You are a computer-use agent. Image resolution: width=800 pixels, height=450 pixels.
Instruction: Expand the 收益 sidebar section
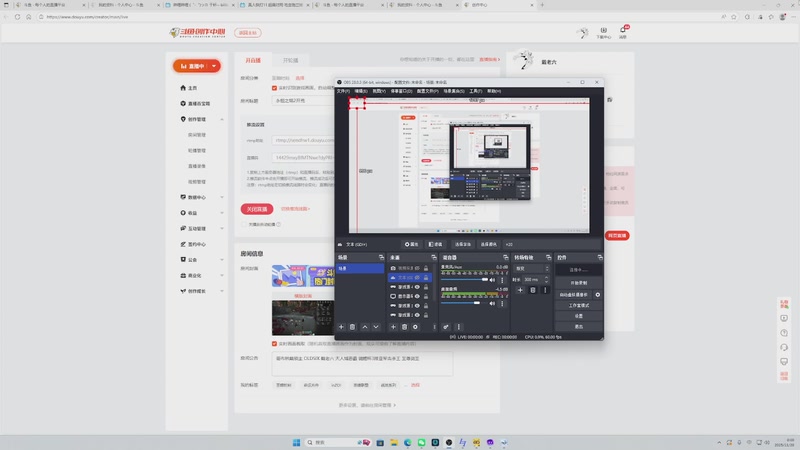tap(222, 213)
